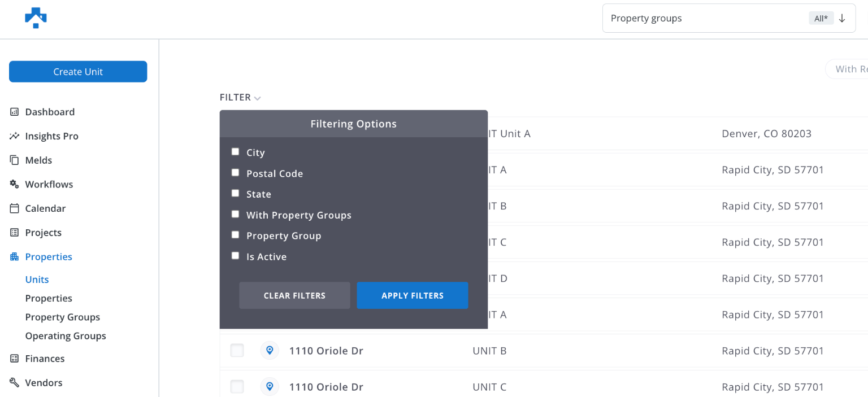Click the CLEAR FILTERS button
The height and width of the screenshot is (397, 868).
[x=294, y=295]
